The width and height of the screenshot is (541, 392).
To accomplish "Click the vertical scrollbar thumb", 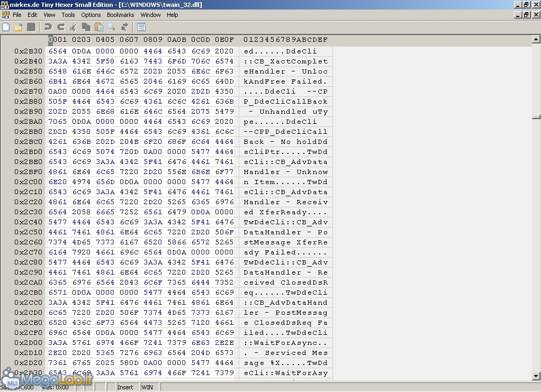I will point(536,117).
